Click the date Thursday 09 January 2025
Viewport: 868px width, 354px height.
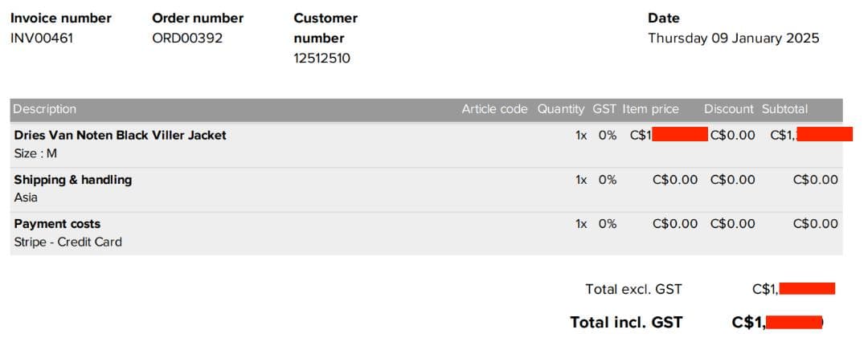coord(733,38)
